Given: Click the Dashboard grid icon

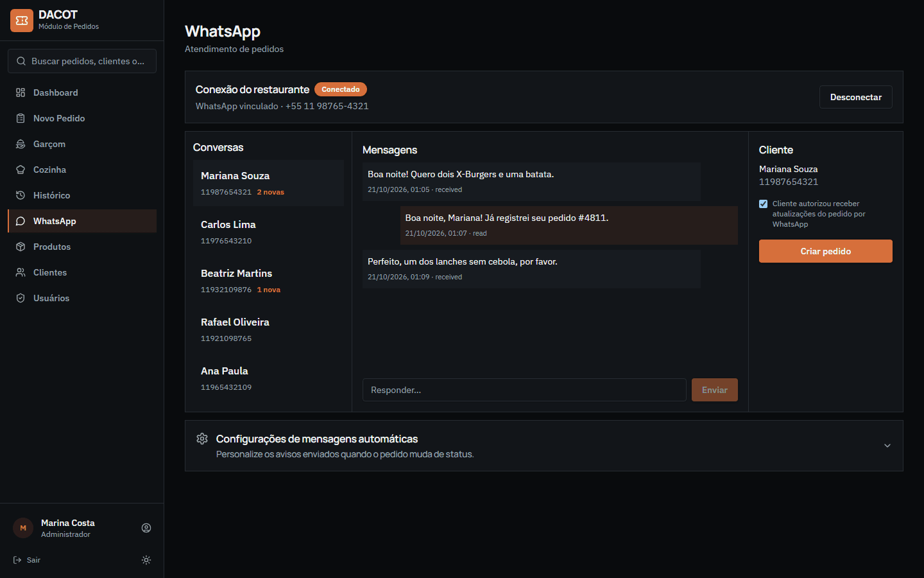Looking at the screenshot, I should click(x=21, y=92).
